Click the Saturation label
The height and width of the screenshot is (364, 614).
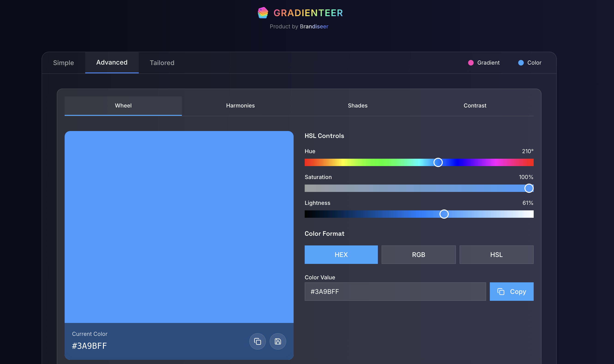pos(318,177)
